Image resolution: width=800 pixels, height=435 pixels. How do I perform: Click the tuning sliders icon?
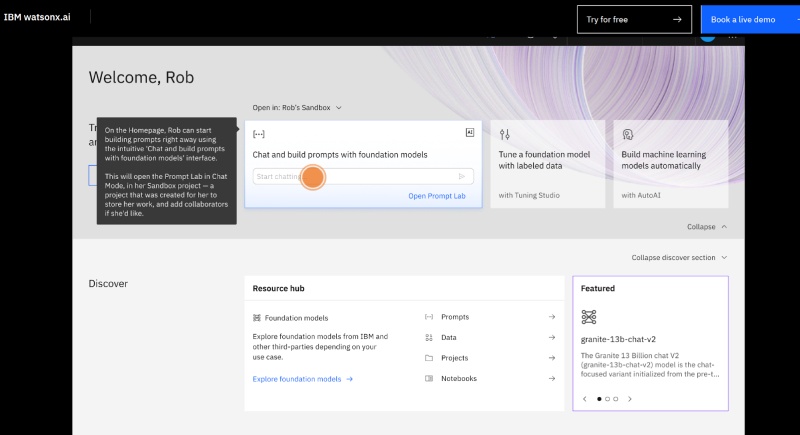[x=505, y=135]
